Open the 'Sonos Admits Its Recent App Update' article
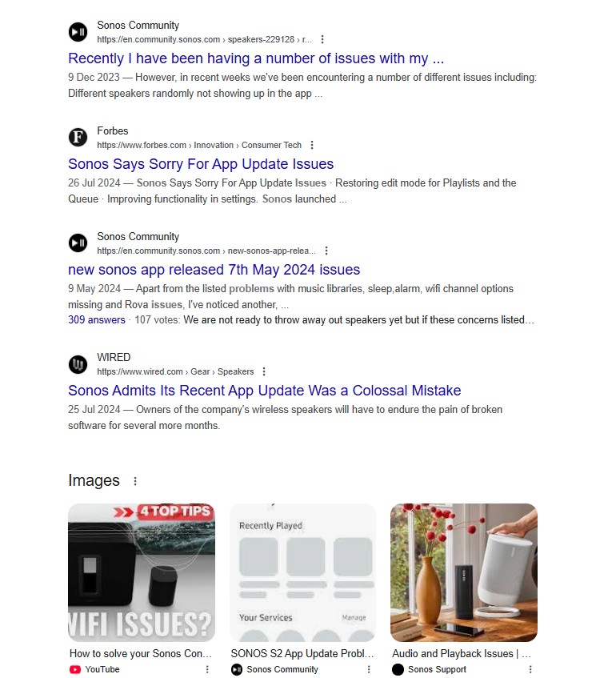The image size is (616, 678). (265, 391)
